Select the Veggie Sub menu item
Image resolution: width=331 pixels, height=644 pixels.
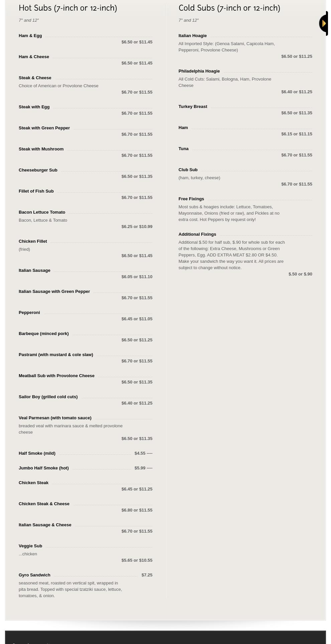pos(30,546)
